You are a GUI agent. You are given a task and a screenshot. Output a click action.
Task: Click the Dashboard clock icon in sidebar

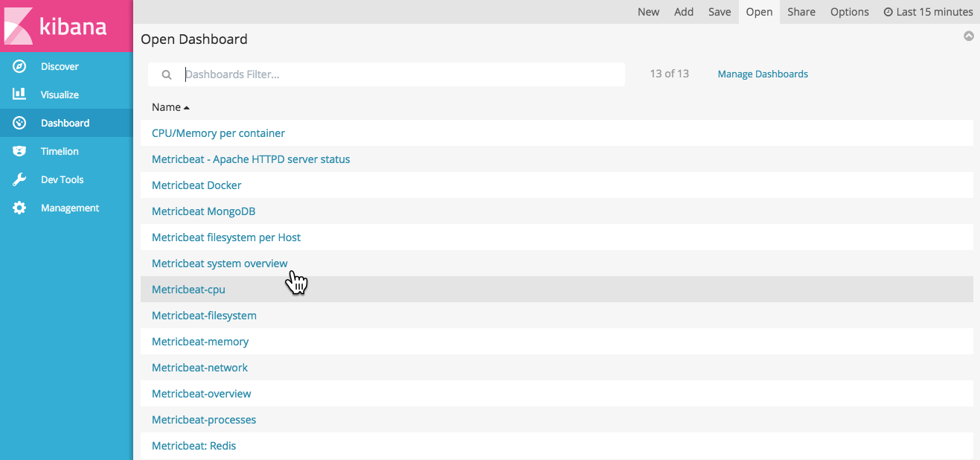19,123
